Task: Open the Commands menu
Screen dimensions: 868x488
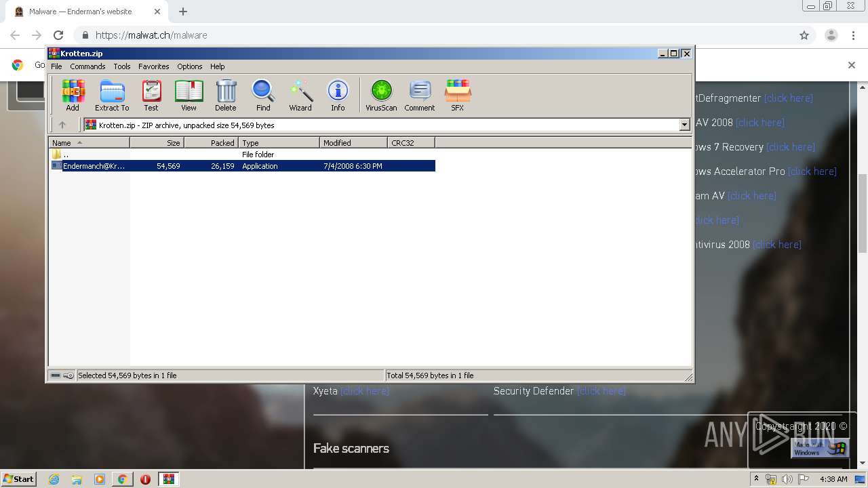Action: click(87, 66)
